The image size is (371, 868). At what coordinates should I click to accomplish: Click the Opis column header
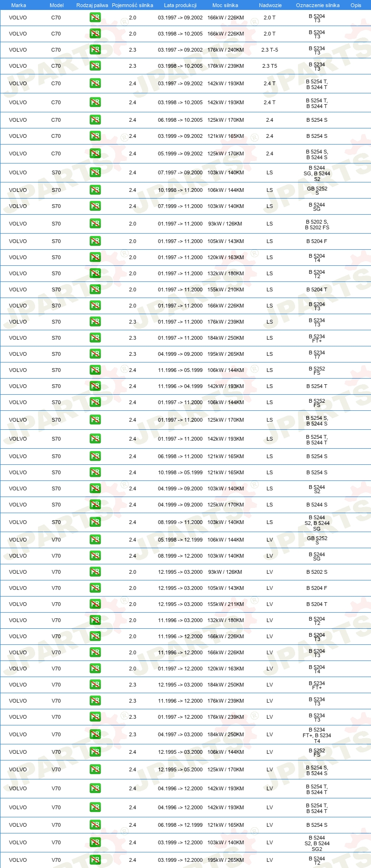(356, 5)
